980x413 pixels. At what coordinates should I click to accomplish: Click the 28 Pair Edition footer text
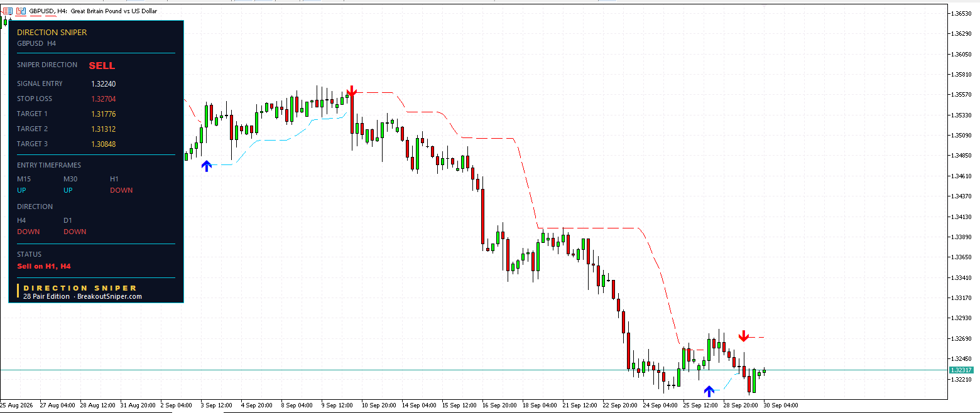(46, 296)
